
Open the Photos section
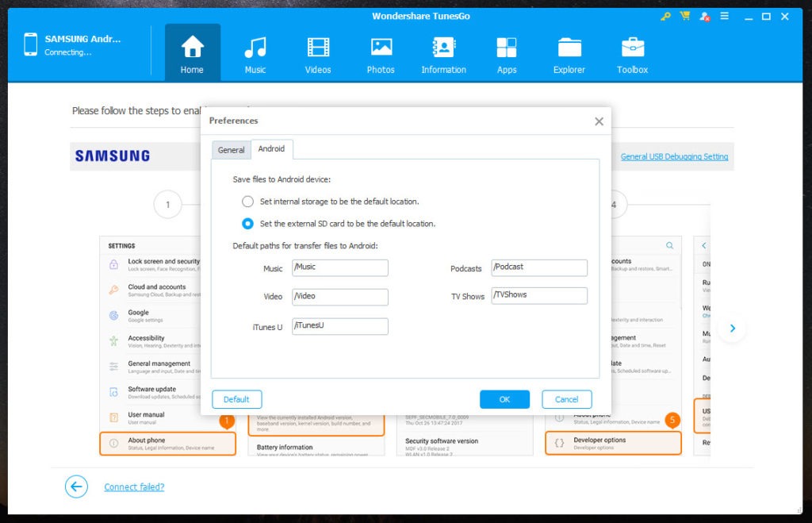coord(381,55)
